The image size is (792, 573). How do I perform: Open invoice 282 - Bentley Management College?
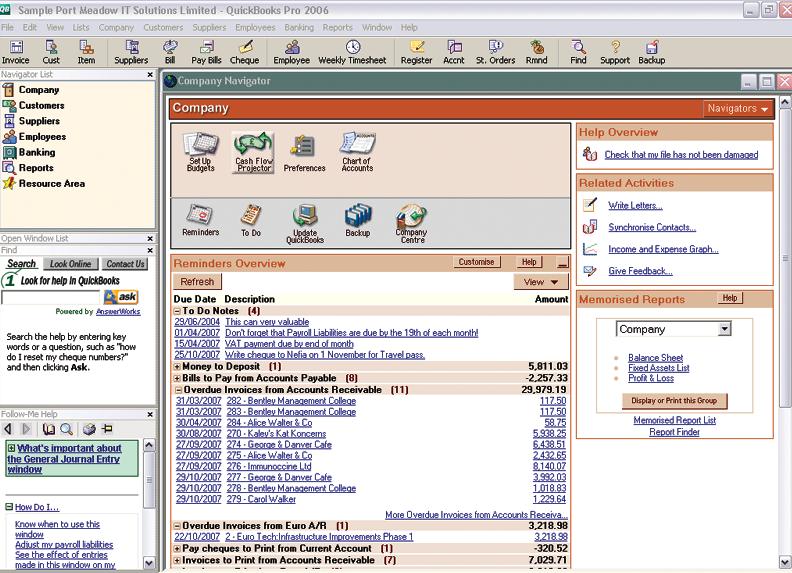[291, 401]
